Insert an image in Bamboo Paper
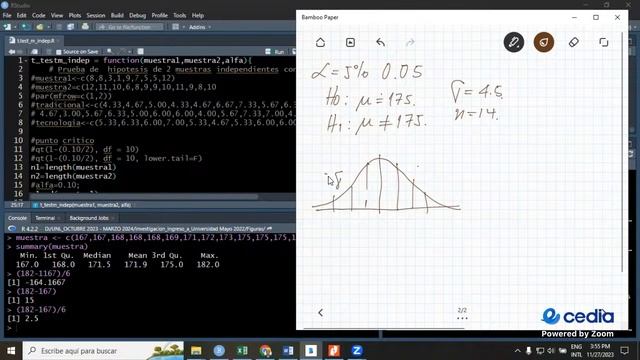 (x=350, y=42)
